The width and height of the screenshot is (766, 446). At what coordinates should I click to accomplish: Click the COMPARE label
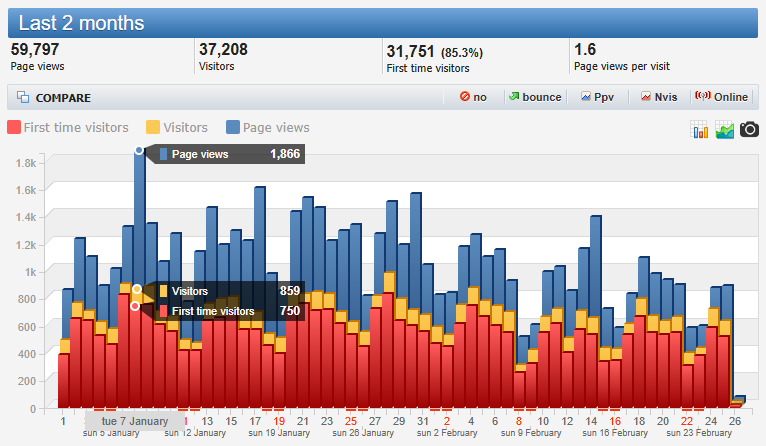coord(63,98)
